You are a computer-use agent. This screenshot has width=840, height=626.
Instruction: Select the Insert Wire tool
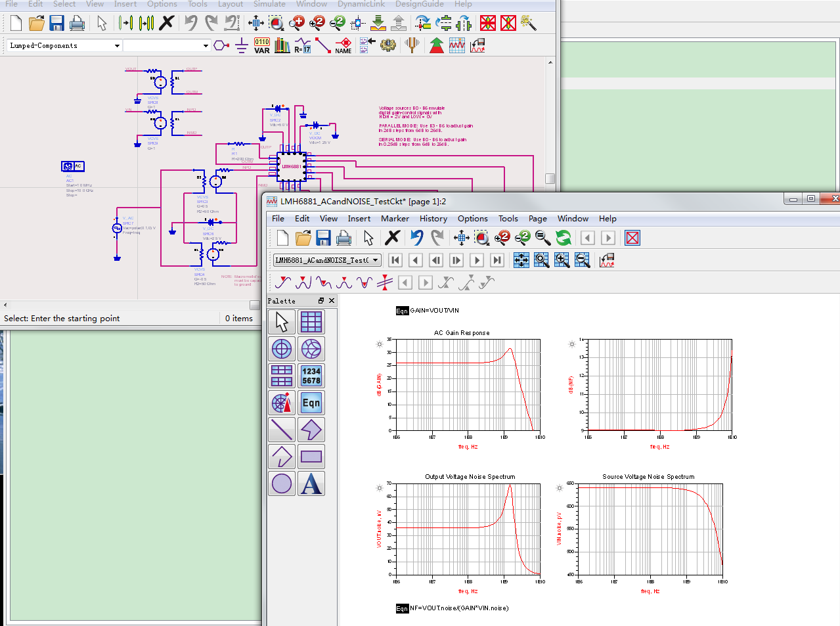pyautogui.click(x=323, y=45)
